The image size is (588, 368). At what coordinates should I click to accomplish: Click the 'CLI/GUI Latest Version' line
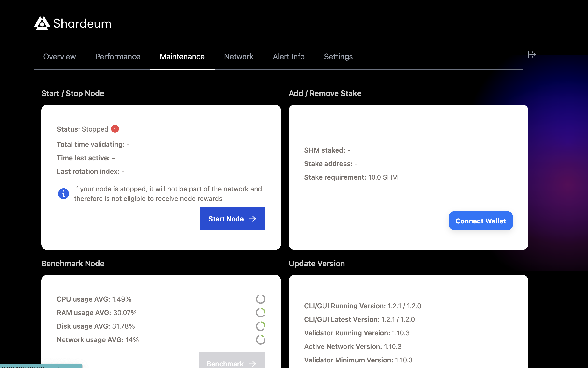coord(359,319)
